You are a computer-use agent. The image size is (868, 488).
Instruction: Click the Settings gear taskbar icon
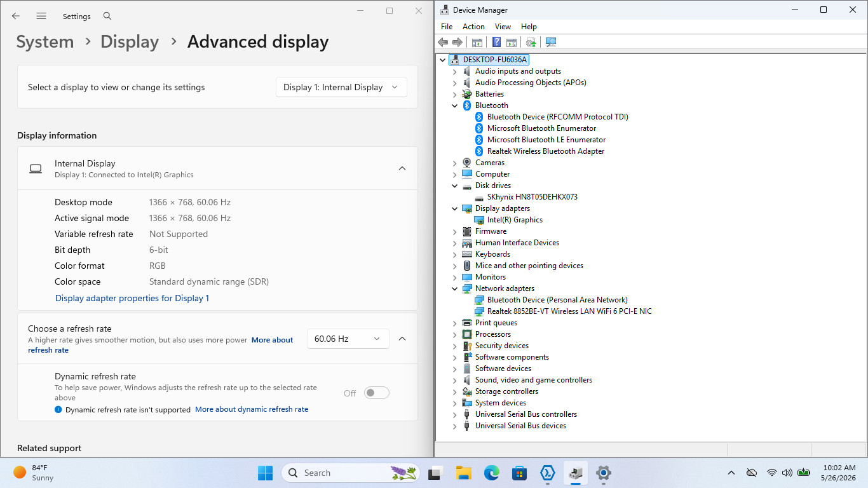[603, 473]
